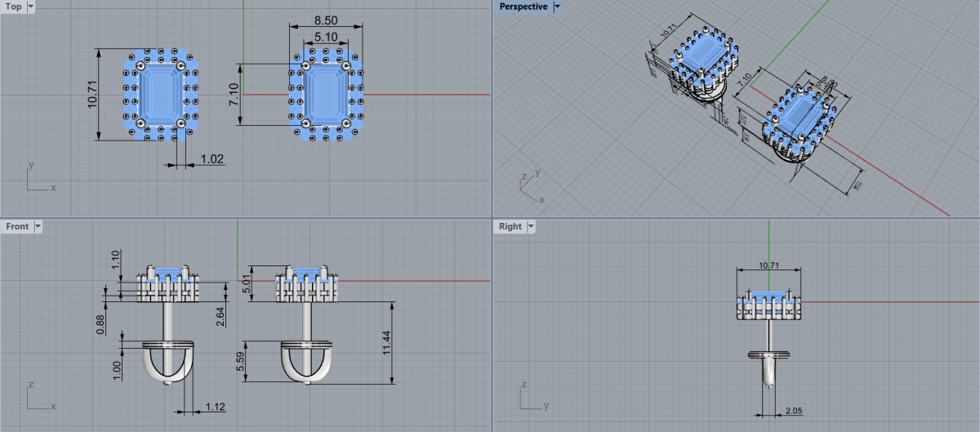Open the Right viewport dropdown arrow

tap(531, 226)
